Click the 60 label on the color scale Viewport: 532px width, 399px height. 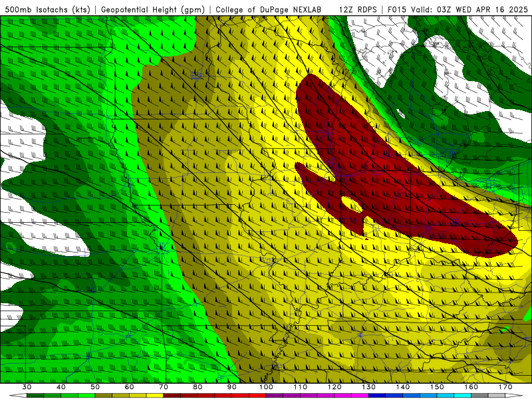(x=129, y=387)
